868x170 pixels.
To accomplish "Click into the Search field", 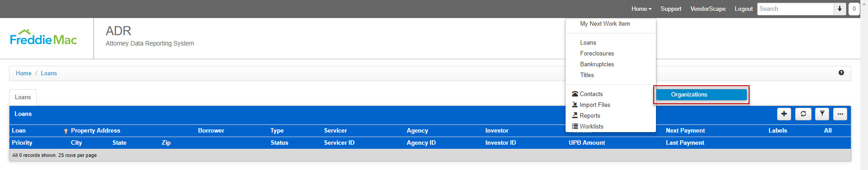I will point(795,9).
